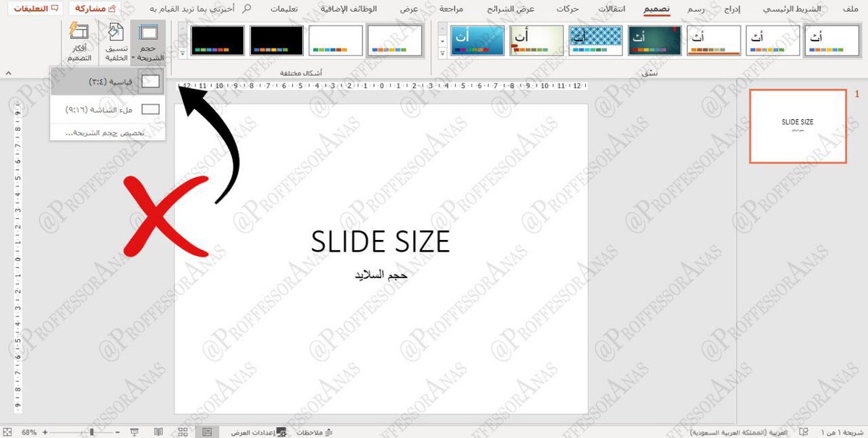Screen dimensions: 868x438
Task: Apply the theme with orange underline
Action: point(714,40)
